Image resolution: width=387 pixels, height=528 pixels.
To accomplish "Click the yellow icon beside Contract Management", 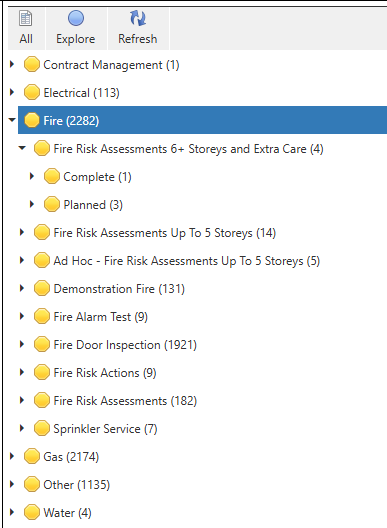I will point(32,64).
